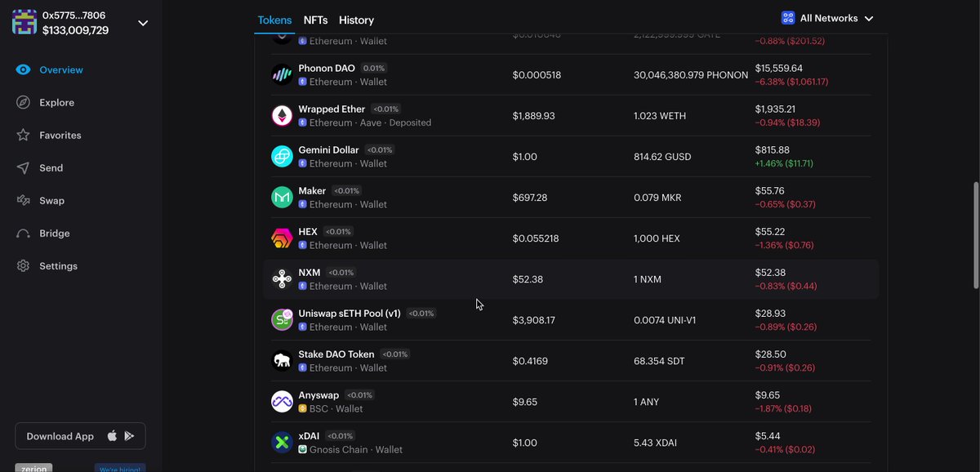The width and height of the screenshot is (980, 472).
Task: Expand the wallet account dropdown chevron
Action: [143, 23]
